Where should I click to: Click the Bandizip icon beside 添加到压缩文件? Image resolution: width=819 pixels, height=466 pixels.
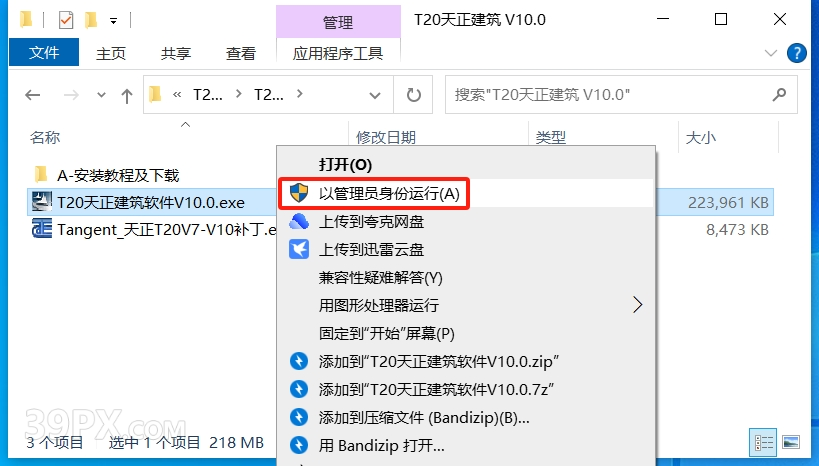[299, 417]
